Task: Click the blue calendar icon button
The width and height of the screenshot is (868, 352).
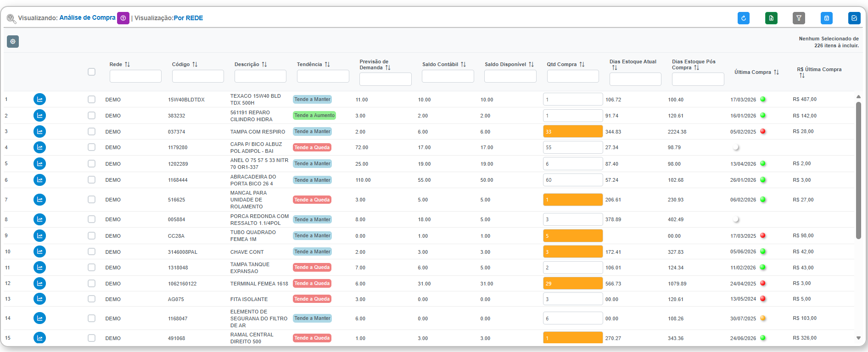Action: (x=826, y=18)
